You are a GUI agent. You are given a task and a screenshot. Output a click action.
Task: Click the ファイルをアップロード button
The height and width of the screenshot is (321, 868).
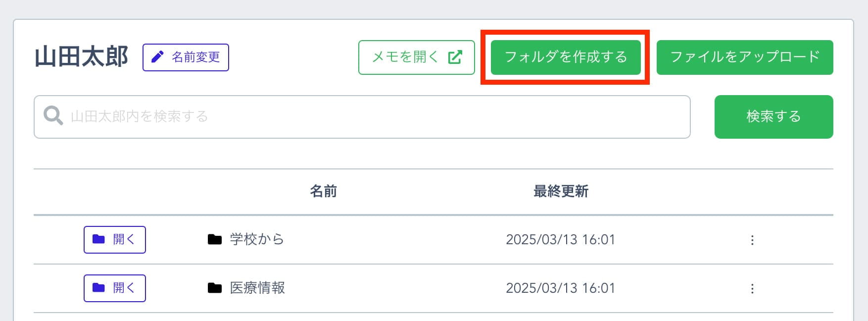point(745,57)
